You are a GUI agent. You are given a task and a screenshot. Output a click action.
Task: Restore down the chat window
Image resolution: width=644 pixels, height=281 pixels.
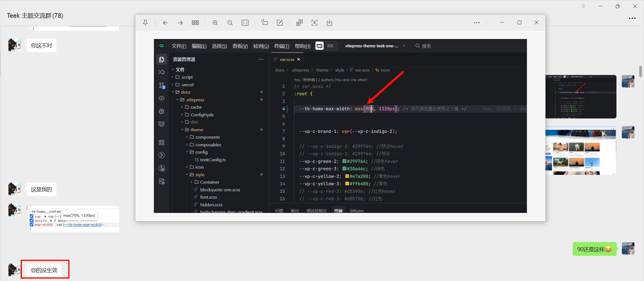[618, 6]
